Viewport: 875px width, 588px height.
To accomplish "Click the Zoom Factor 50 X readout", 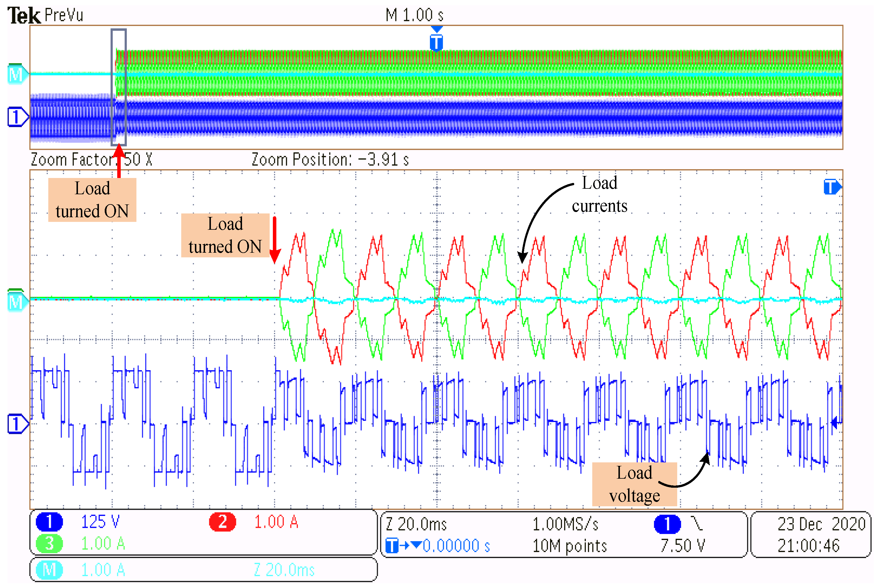I will tap(91, 160).
